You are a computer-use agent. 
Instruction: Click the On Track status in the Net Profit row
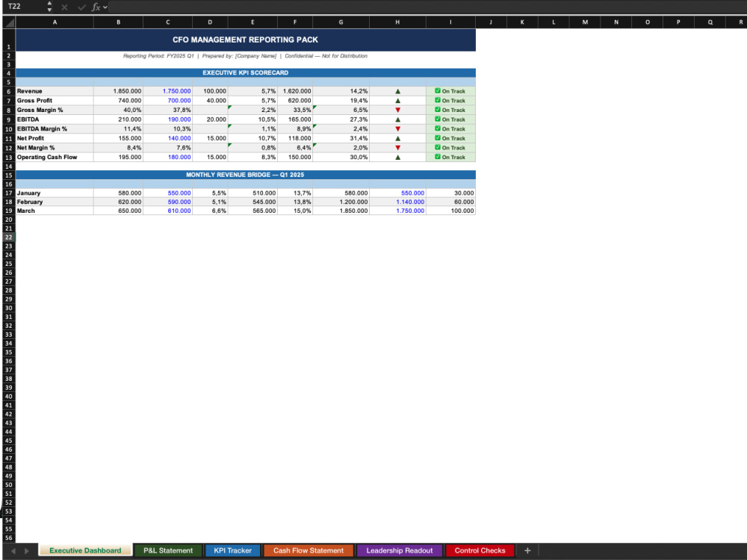[x=450, y=138]
